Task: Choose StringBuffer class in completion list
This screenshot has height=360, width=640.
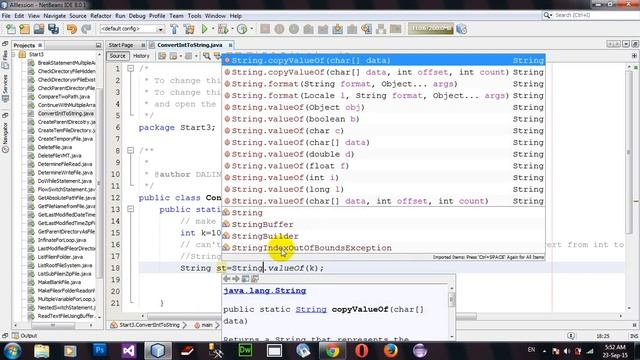Action: [x=383, y=224]
